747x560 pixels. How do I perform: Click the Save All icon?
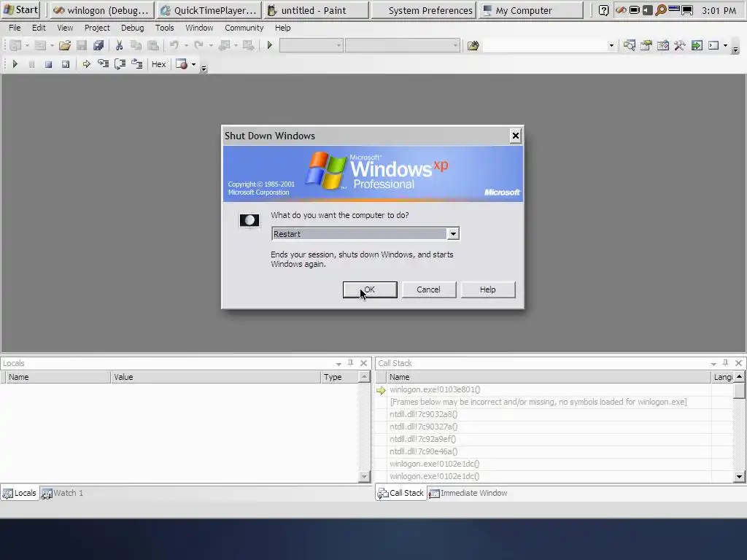point(98,46)
